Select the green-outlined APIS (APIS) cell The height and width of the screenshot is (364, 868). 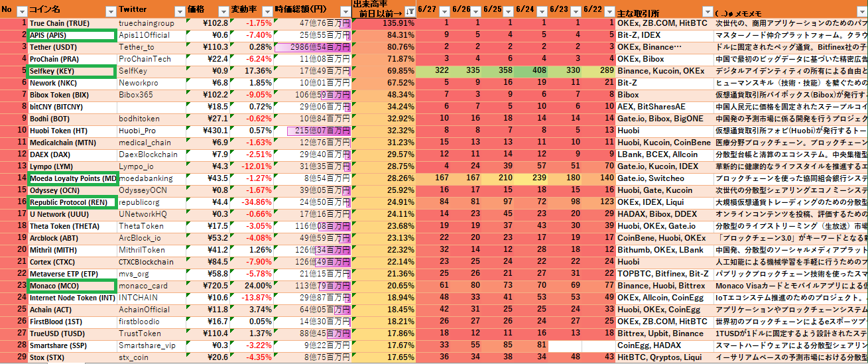click(72, 35)
